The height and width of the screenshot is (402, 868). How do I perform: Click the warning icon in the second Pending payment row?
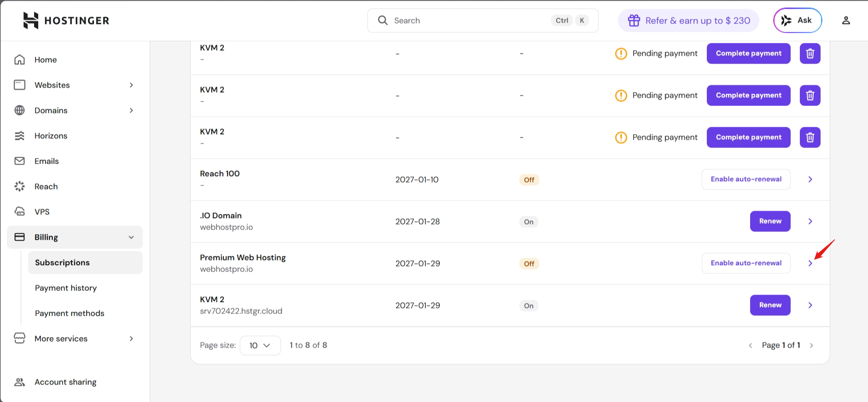tap(621, 95)
